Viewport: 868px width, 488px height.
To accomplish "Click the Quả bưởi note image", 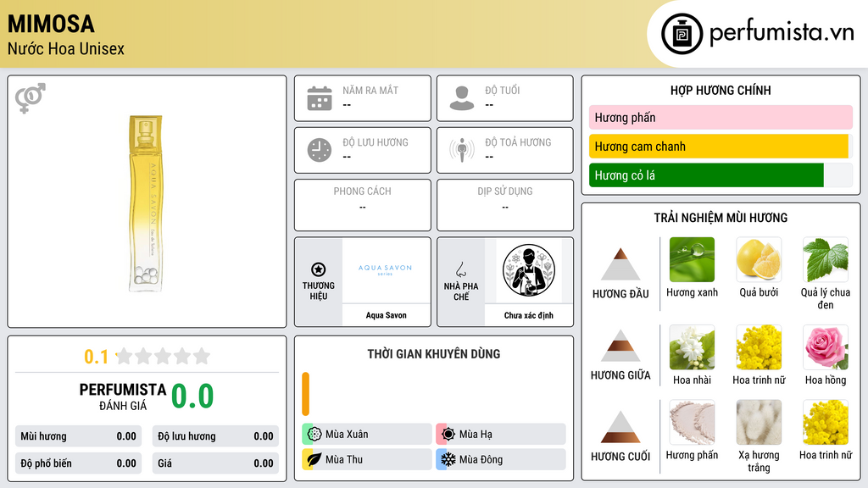I will click(x=759, y=259).
